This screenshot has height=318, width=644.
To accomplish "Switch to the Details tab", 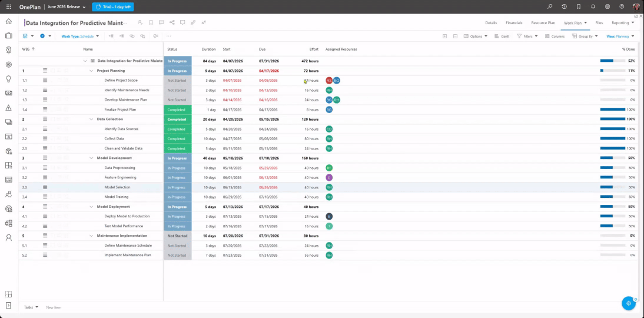I will click(491, 23).
